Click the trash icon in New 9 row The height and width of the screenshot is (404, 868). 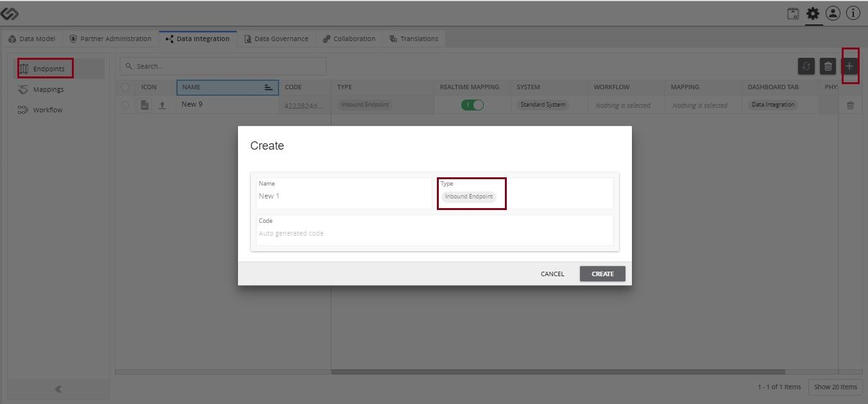pos(850,105)
